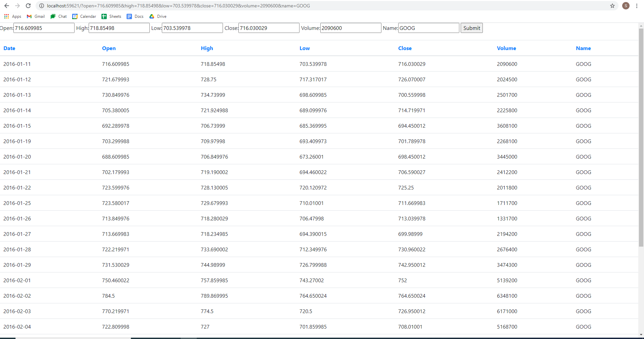Click inside the Volume input field
The width and height of the screenshot is (644, 339).
(x=350, y=28)
